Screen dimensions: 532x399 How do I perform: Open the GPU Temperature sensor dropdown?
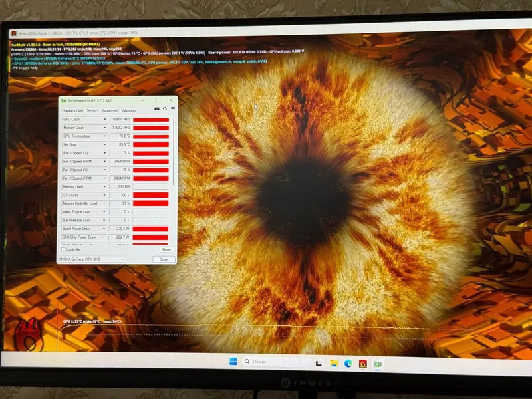point(104,136)
